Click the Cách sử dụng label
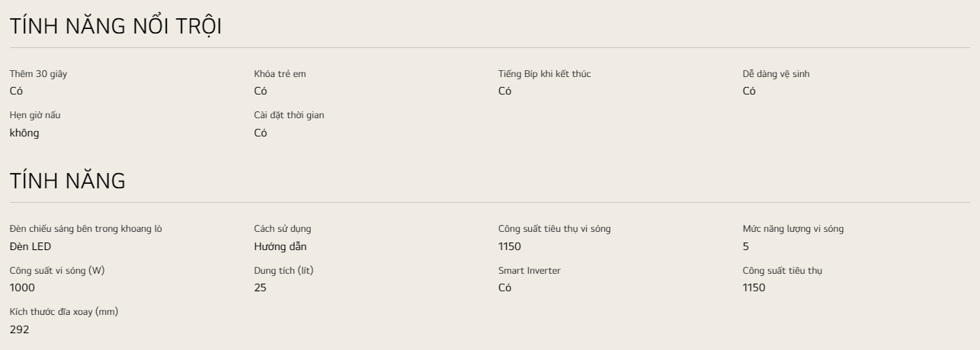The image size is (980, 350). 282,229
